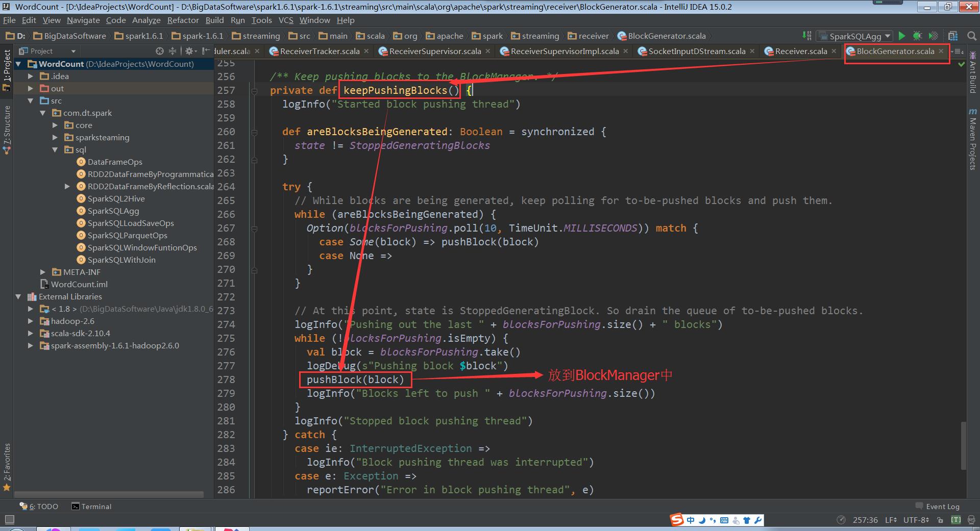Expand the out folder

pyautogui.click(x=31, y=88)
